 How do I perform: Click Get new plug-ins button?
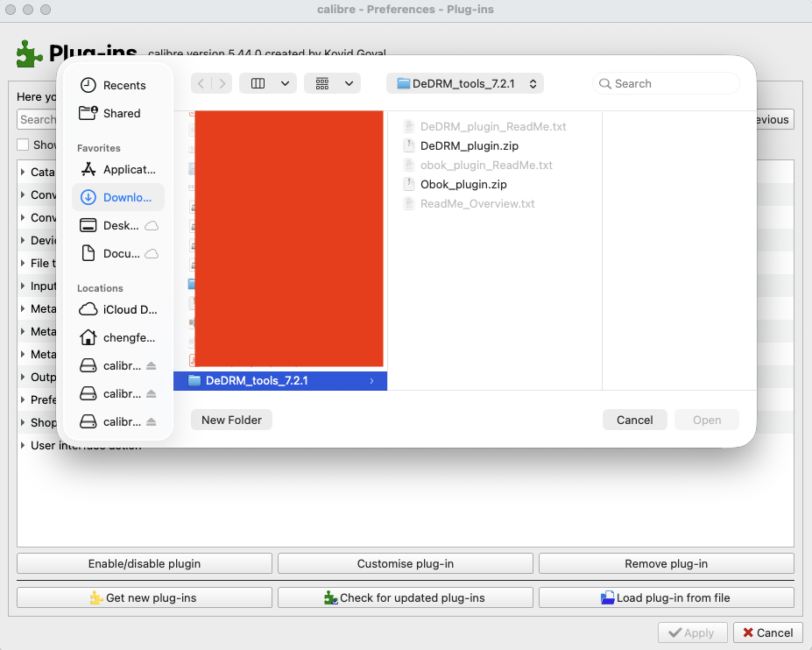pyautogui.click(x=145, y=597)
